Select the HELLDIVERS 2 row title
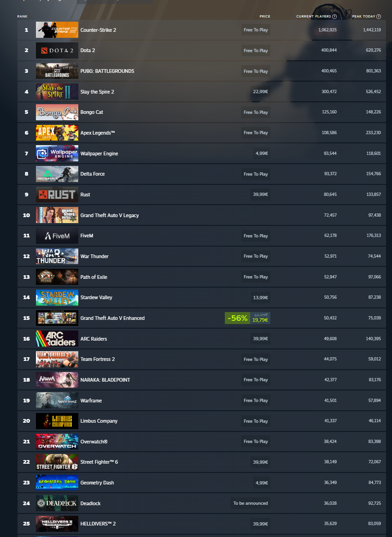Screen dimensions: 392x537 click(x=98, y=524)
